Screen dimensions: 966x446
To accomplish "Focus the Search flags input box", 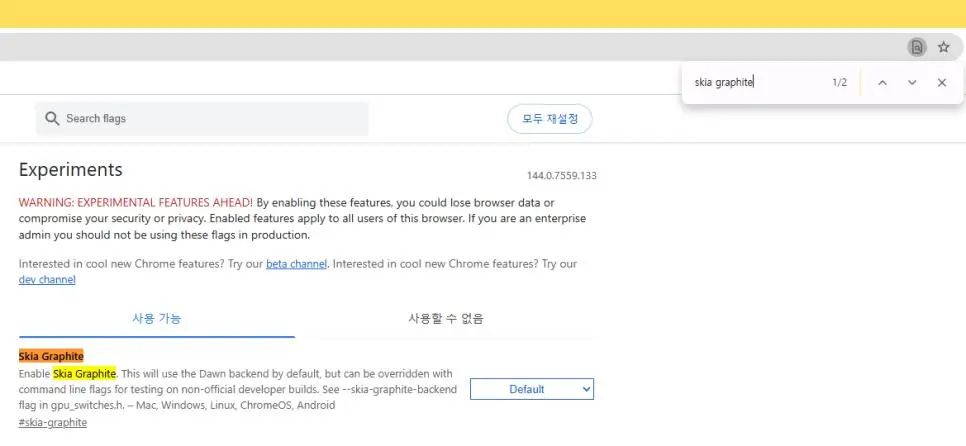I will click(x=210, y=119).
